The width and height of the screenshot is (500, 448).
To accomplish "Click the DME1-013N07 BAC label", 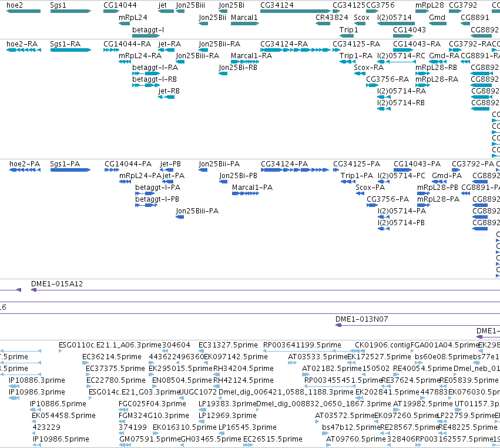I will click(x=361, y=319).
